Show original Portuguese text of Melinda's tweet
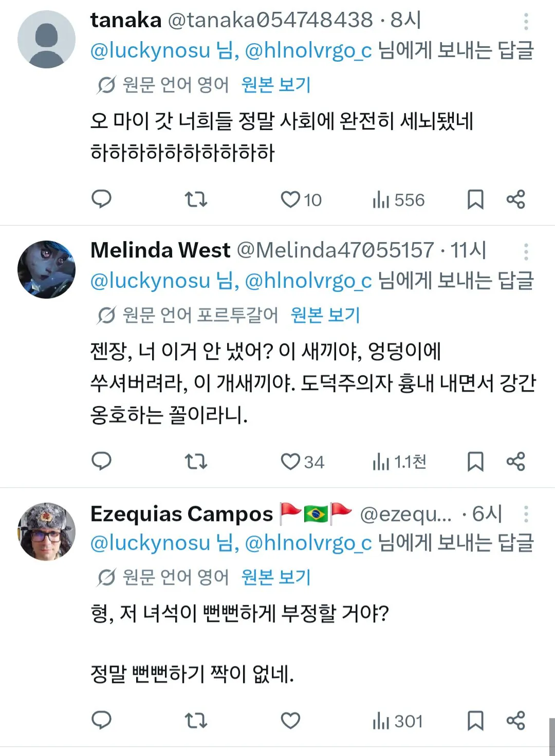This screenshot has height=756, width=555. coord(325,315)
